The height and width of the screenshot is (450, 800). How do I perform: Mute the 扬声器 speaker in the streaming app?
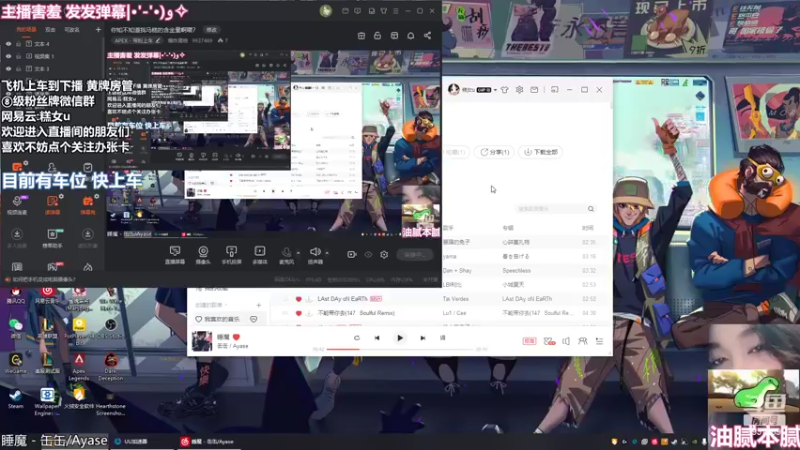click(x=315, y=255)
